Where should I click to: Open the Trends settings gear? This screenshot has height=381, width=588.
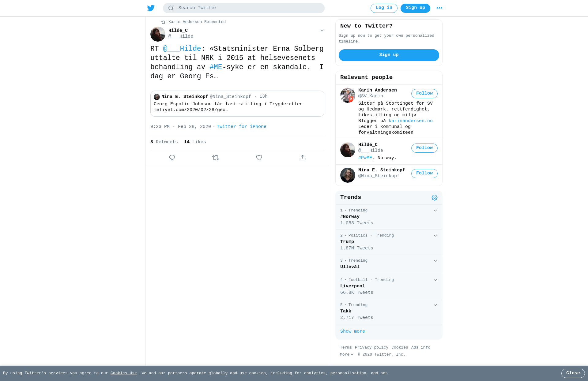point(435,198)
